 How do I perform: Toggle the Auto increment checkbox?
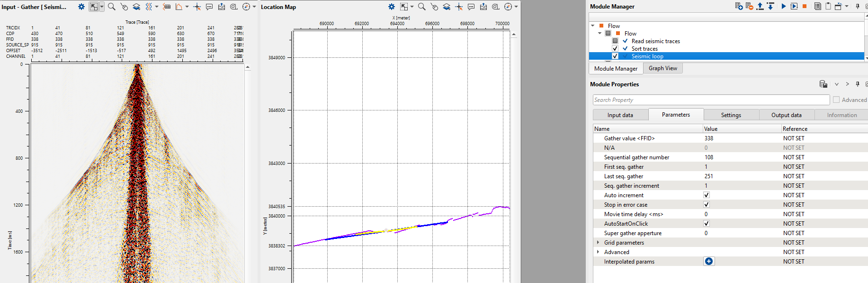click(x=706, y=195)
